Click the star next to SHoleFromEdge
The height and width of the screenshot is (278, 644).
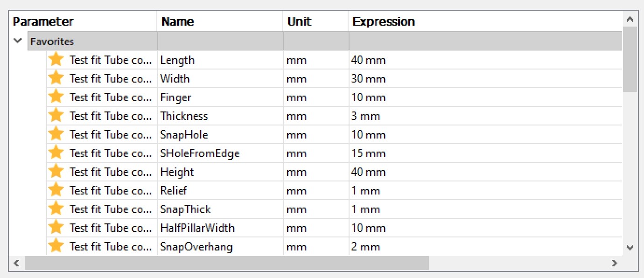pos(56,153)
